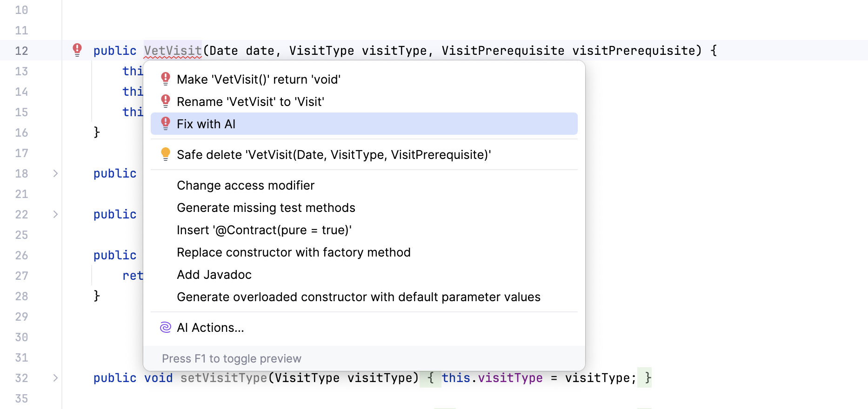The height and width of the screenshot is (409, 868).
Task: Click the yellow bulb next to the Safe delete entry
Action: (166, 154)
